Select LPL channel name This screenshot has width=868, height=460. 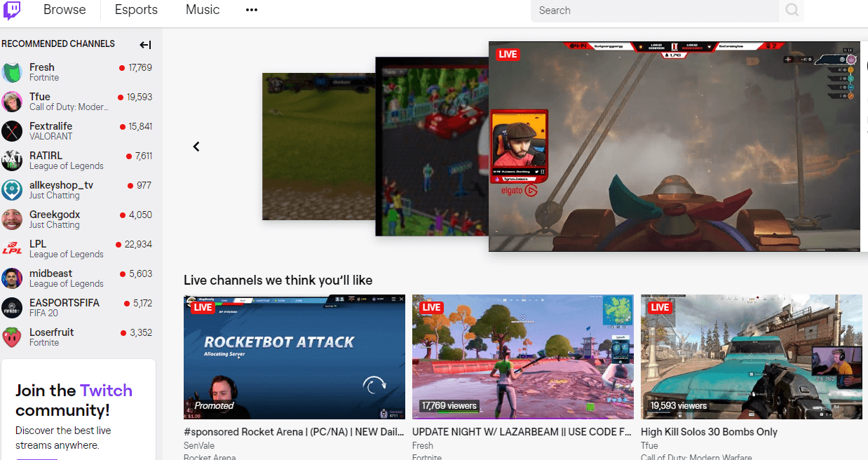(38, 244)
